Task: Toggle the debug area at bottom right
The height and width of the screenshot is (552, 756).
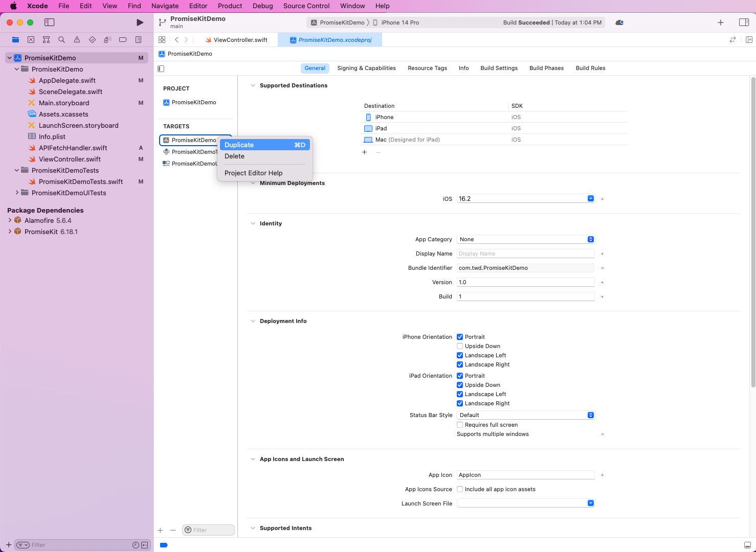Action: tap(747, 545)
